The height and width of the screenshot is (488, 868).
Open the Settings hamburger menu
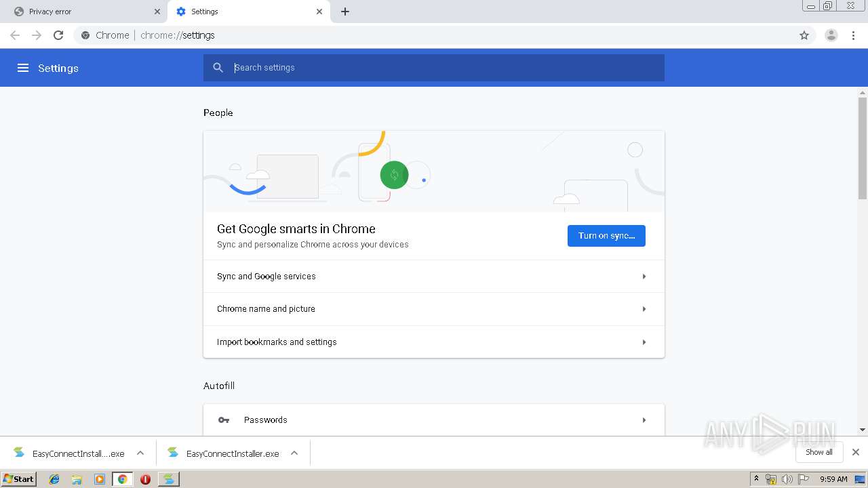tap(23, 68)
